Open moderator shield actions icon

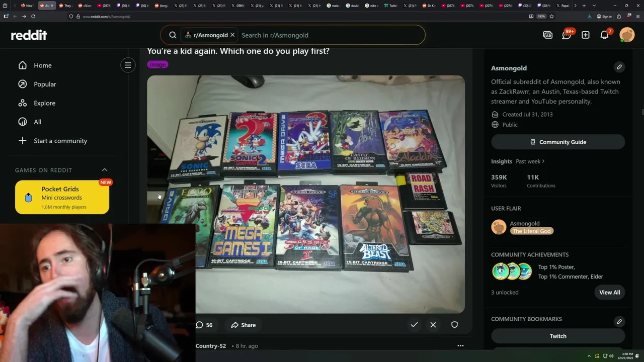click(454, 325)
